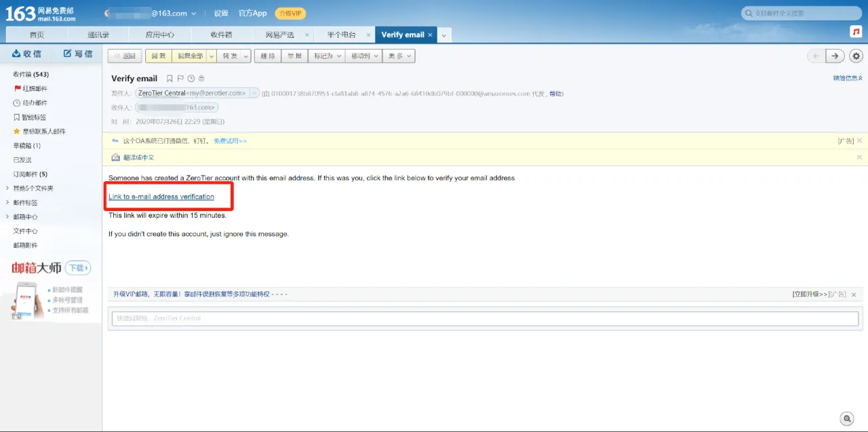Viewport: 868px width, 432px height.
Task: Open the 官方App link in header
Action: pyautogui.click(x=253, y=14)
